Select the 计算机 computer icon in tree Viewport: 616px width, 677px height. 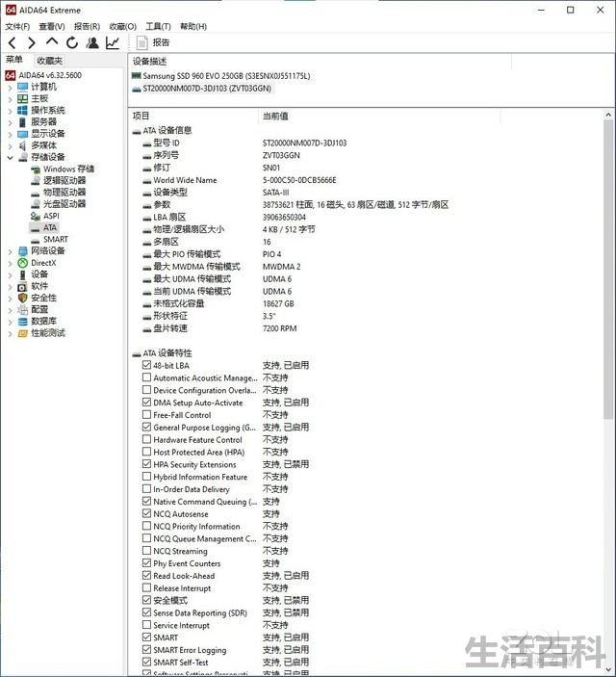pyautogui.click(x=23, y=87)
